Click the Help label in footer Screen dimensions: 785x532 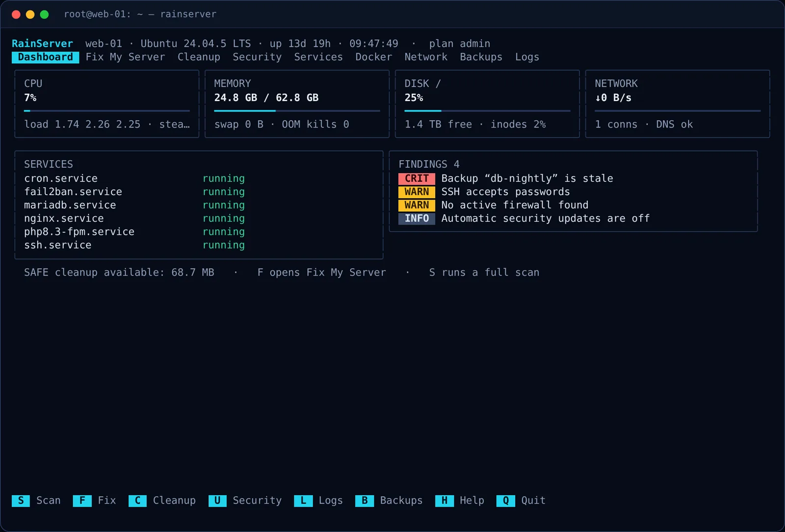pyautogui.click(x=472, y=501)
